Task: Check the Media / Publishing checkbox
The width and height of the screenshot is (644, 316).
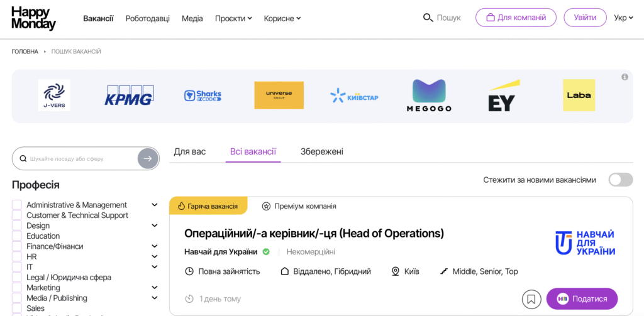Action: (x=17, y=298)
